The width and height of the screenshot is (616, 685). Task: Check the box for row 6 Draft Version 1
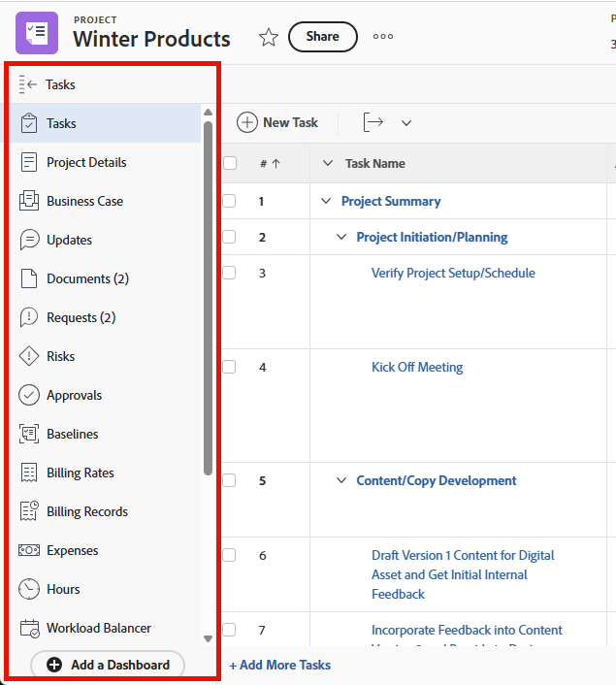(229, 555)
